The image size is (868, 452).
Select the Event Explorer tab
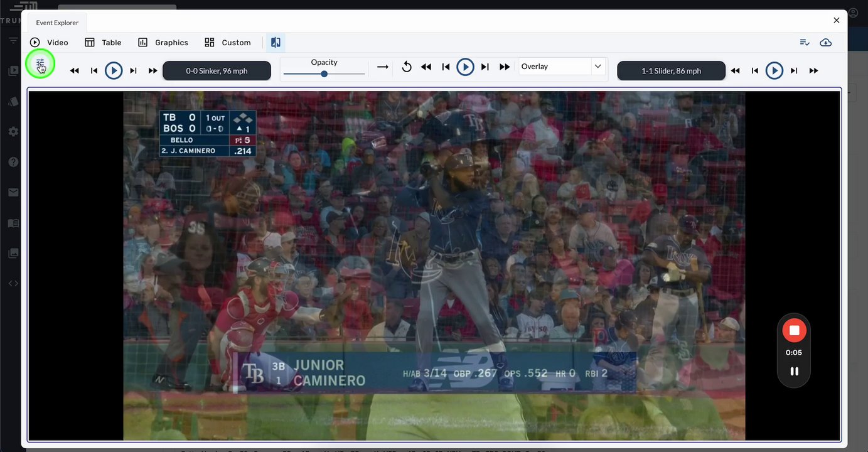(57, 23)
